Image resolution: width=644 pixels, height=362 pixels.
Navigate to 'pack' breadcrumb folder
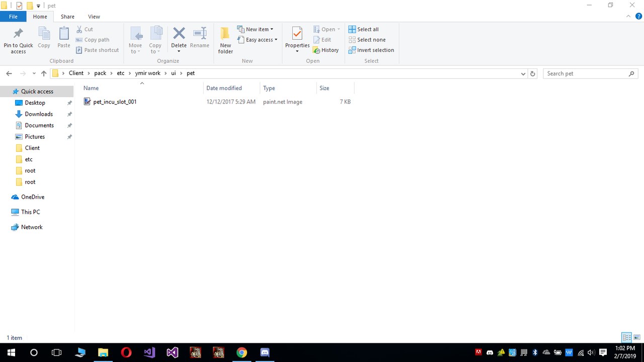coord(100,73)
